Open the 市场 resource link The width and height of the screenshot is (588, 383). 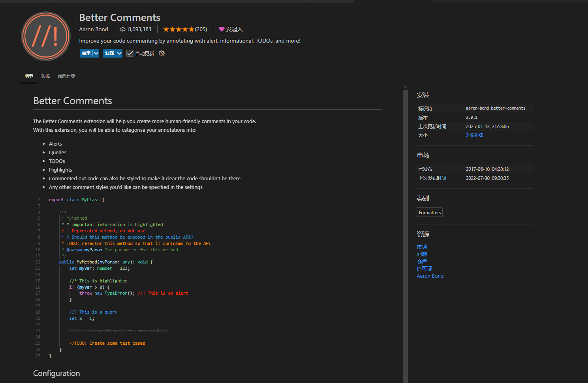[422, 247]
